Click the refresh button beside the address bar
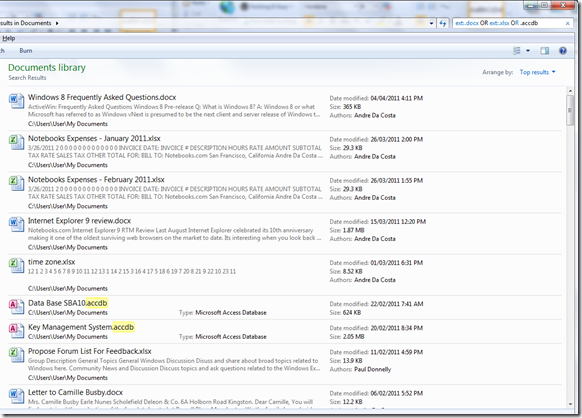 [443, 23]
